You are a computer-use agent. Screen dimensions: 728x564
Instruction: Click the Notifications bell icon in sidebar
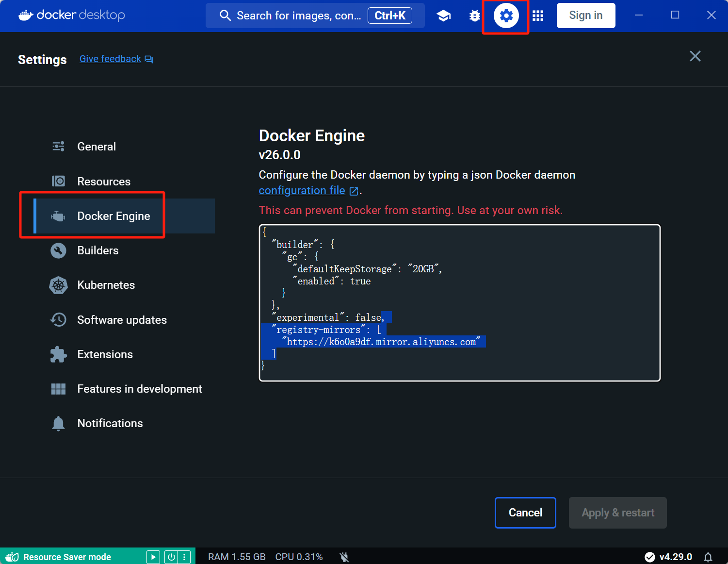pyautogui.click(x=58, y=423)
